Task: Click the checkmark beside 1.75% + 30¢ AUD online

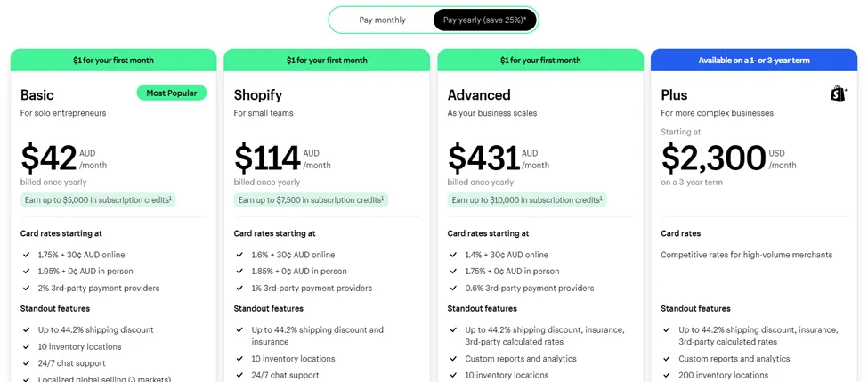Action: tap(27, 255)
